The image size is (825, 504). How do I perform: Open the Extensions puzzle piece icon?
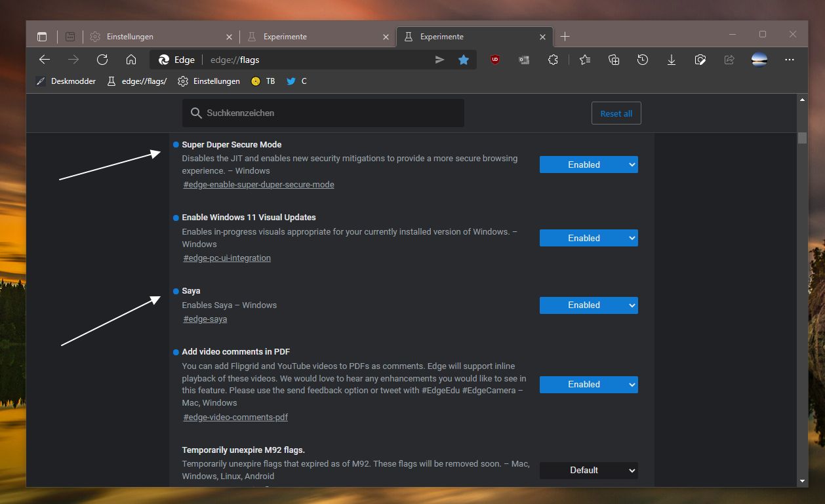click(x=553, y=60)
